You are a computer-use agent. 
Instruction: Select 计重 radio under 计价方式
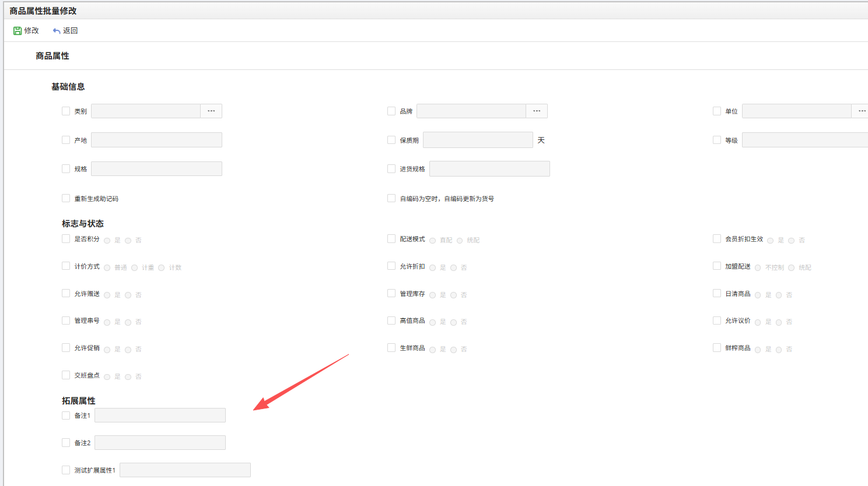point(135,268)
